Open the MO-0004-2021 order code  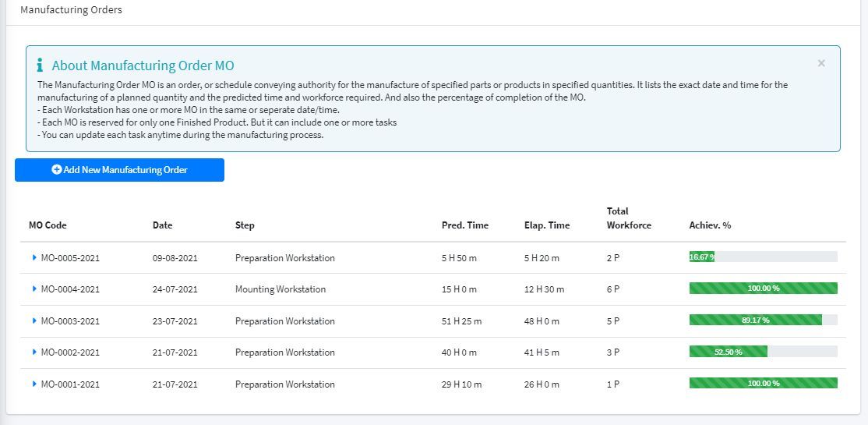70,289
